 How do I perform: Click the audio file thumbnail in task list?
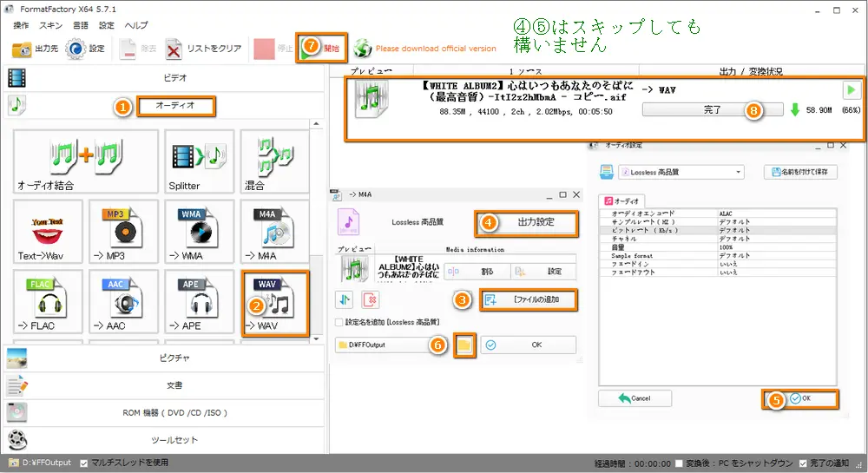(371, 100)
